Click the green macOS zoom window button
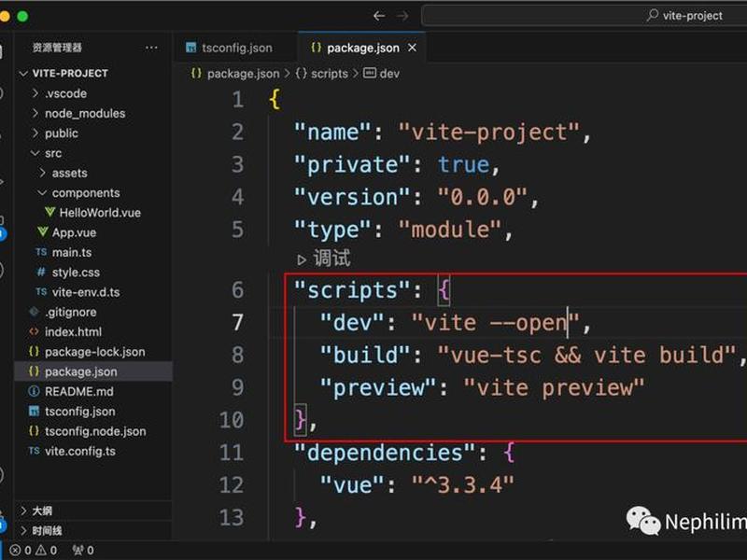The width and height of the screenshot is (747, 560). (22, 16)
